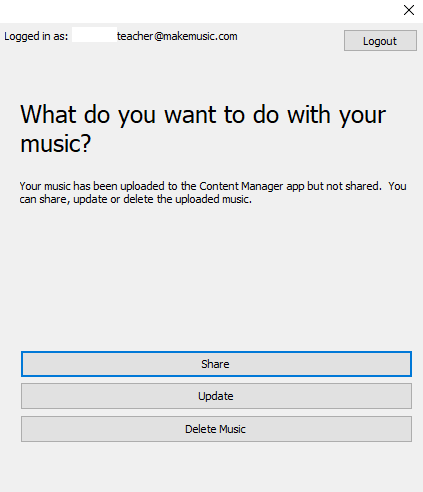Refresh the uploaded music via Update
The height and width of the screenshot is (492, 423).
coord(216,396)
